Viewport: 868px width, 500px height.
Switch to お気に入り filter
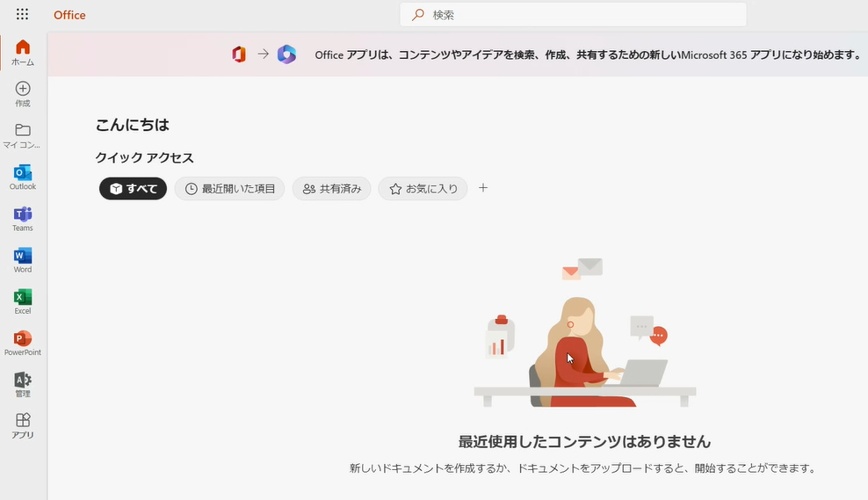(x=423, y=189)
